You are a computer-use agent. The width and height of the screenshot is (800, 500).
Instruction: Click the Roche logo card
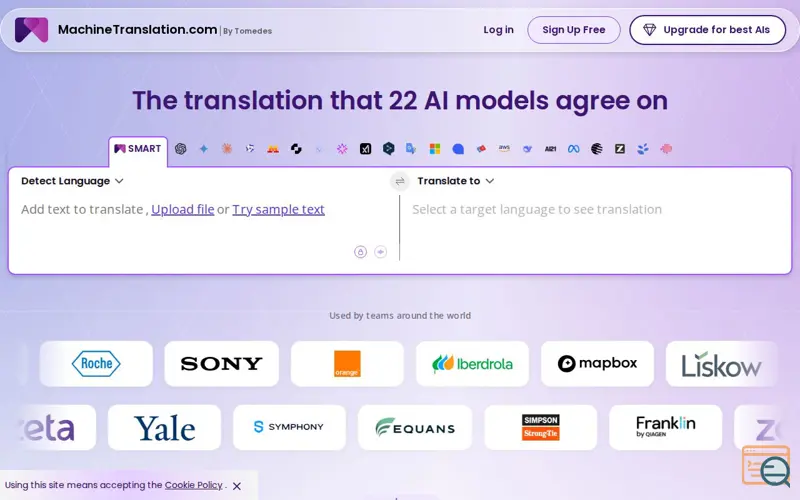[x=96, y=364]
